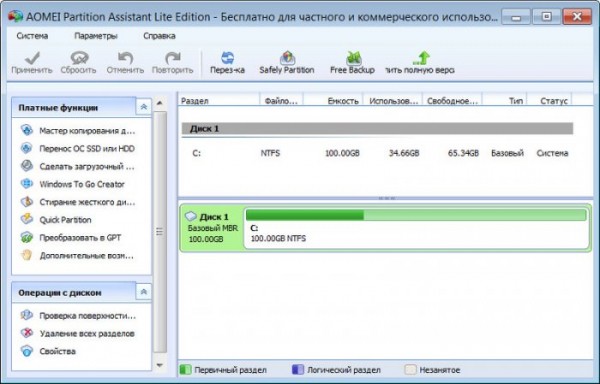Select the C: partition row in table
Viewport: 600px width, 384px height.
[377, 153]
